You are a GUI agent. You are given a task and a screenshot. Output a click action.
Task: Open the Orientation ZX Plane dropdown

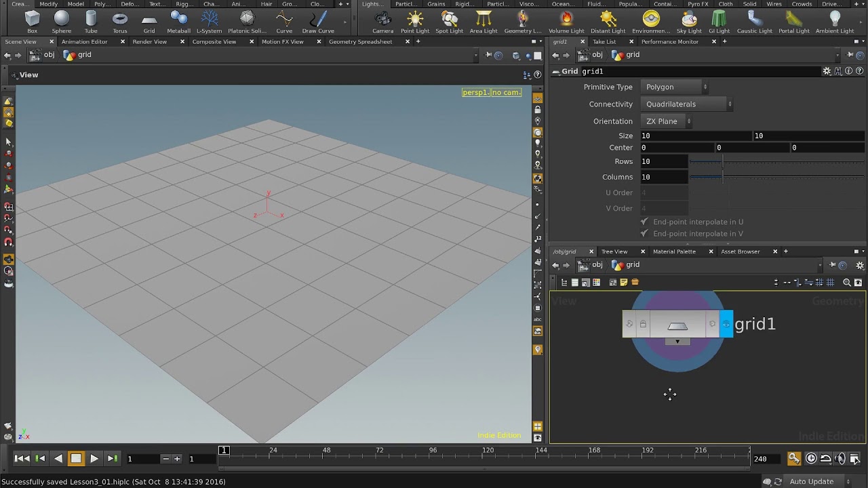tap(666, 121)
